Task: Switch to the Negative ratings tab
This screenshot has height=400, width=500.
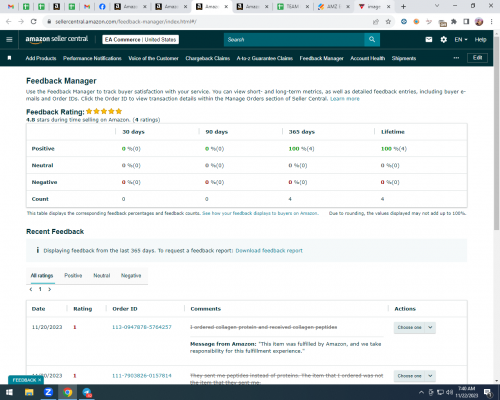Action: pyautogui.click(x=131, y=275)
